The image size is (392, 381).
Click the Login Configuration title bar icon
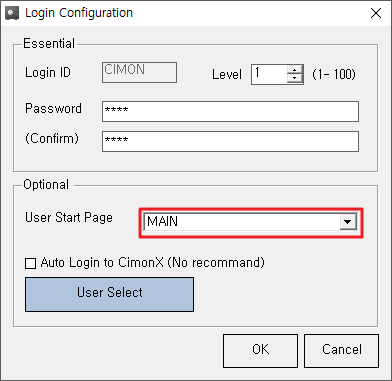coord(12,13)
